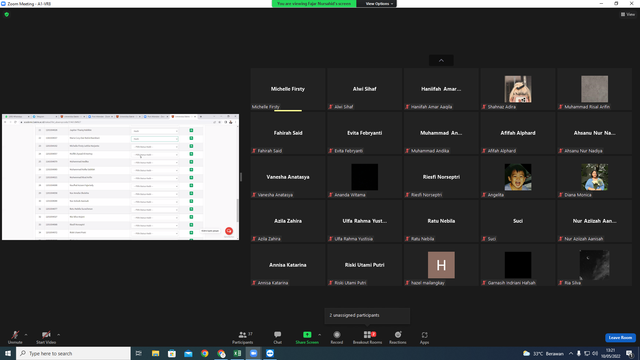Screen dimensions: 640x360
Task: Select Garnasih Indriani Hafsah's tile
Action: (518, 265)
